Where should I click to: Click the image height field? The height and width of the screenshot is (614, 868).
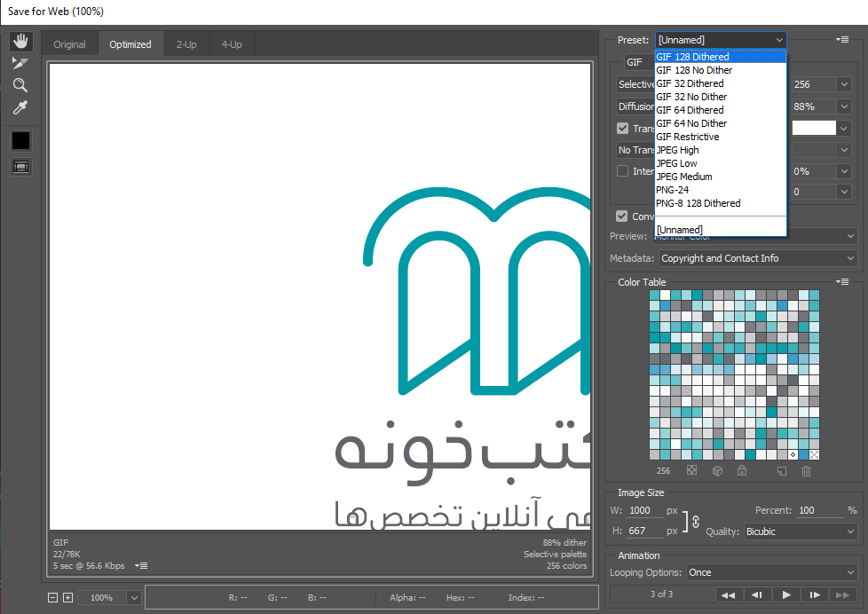tap(645, 531)
